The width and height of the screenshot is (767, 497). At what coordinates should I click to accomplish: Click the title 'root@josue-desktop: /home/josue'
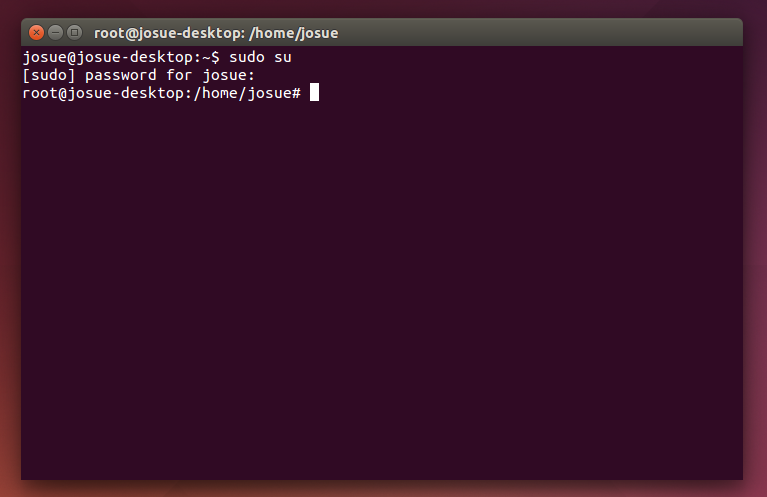click(x=216, y=33)
